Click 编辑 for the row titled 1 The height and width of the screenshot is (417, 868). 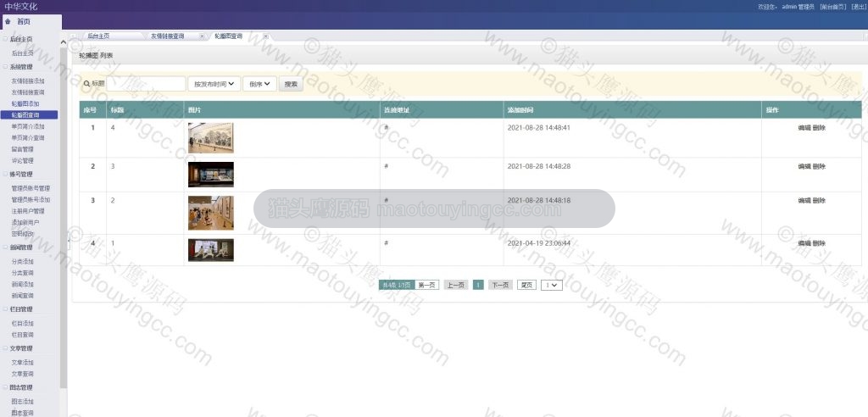pos(804,243)
